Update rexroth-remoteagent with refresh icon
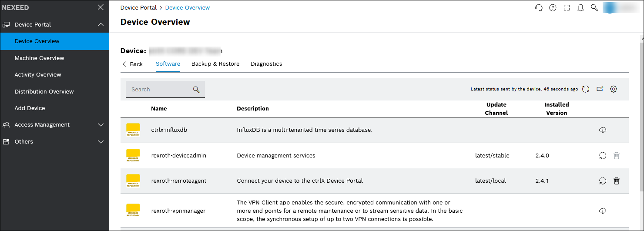Image resolution: width=644 pixels, height=231 pixels. 603,181
